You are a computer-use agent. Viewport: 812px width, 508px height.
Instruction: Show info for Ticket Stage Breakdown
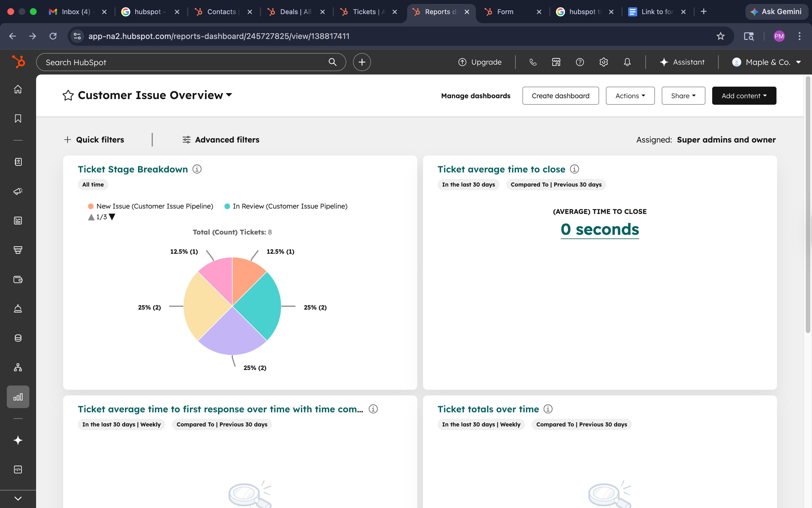(197, 169)
